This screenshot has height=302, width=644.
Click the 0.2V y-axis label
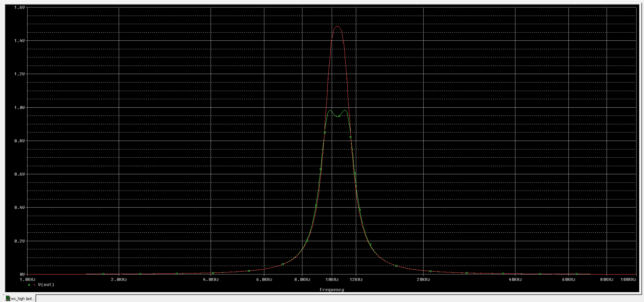click(x=19, y=241)
